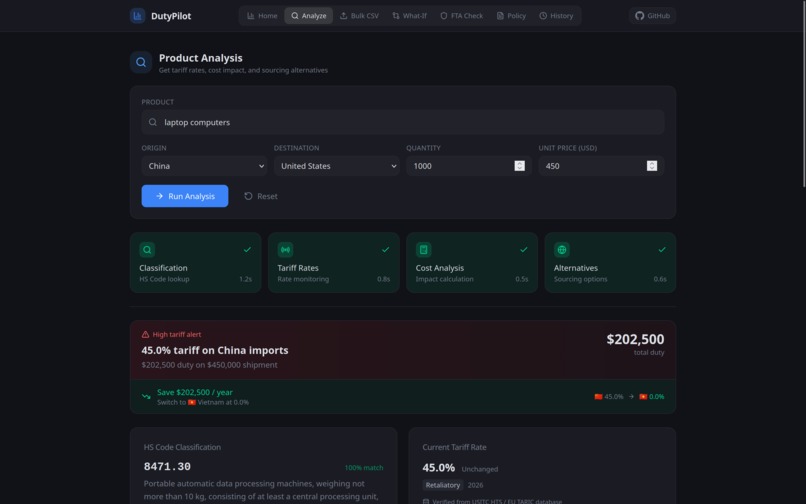806x504 pixels.
Task: Expand the Origin China dropdown
Action: point(204,166)
